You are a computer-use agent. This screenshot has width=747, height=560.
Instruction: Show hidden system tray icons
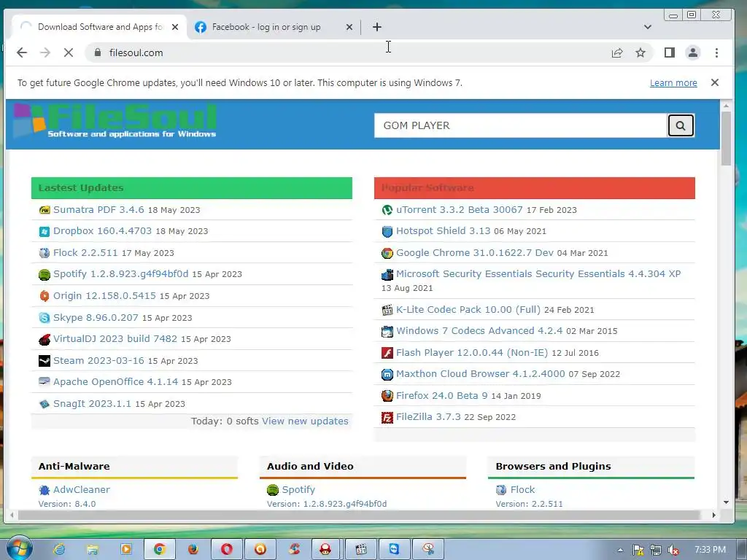[x=620, y=550]
